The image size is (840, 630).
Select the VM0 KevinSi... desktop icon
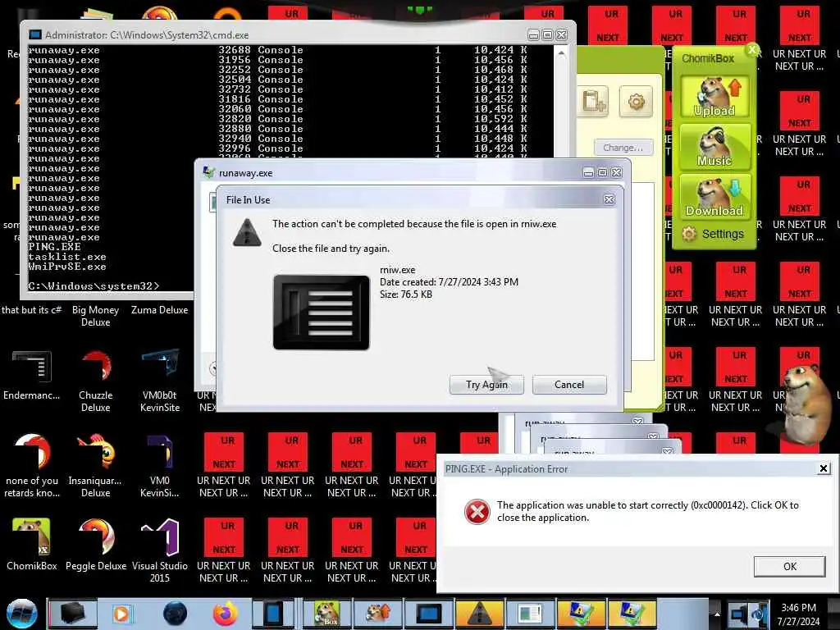pyautogui.click(x=160, y=467)
